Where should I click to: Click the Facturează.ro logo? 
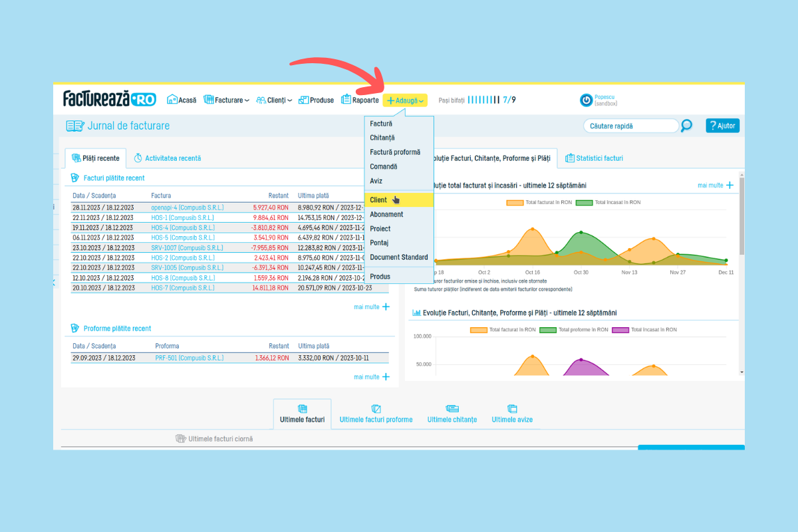point(110,99)
